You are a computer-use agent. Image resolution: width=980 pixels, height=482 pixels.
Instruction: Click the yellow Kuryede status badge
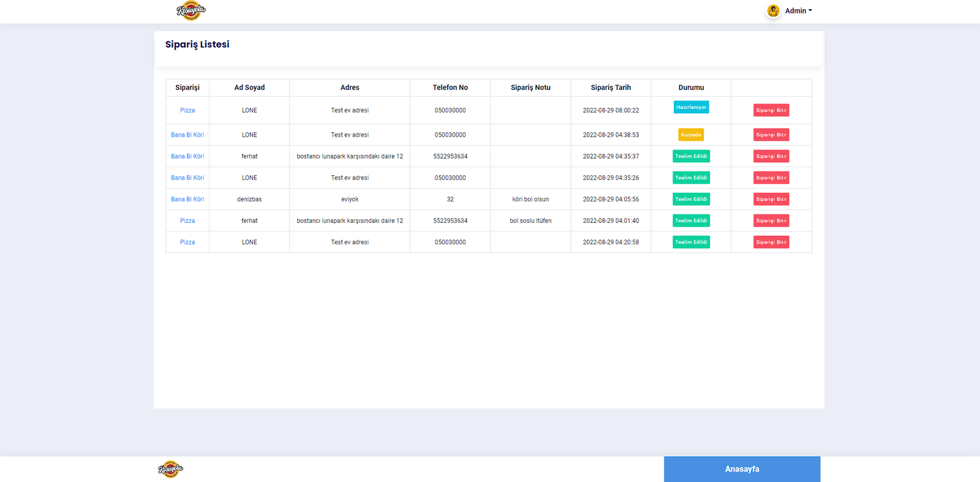[x=691, y=135]
